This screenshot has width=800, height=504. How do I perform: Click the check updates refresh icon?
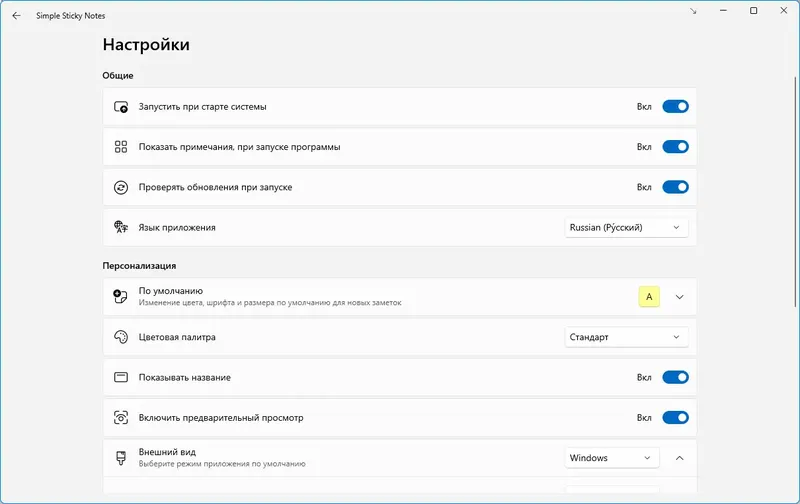121,187
